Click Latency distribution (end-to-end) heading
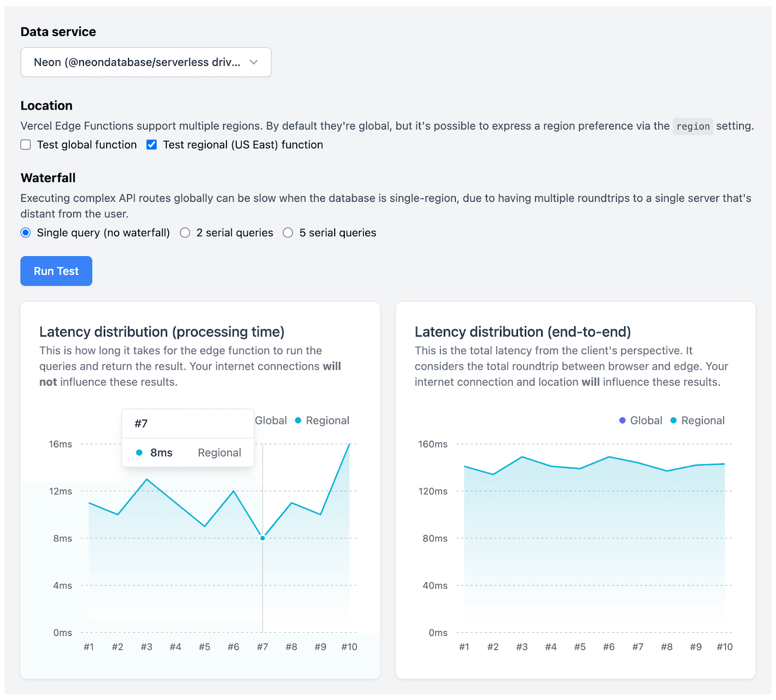776x700 pixels. pos(522,332)
